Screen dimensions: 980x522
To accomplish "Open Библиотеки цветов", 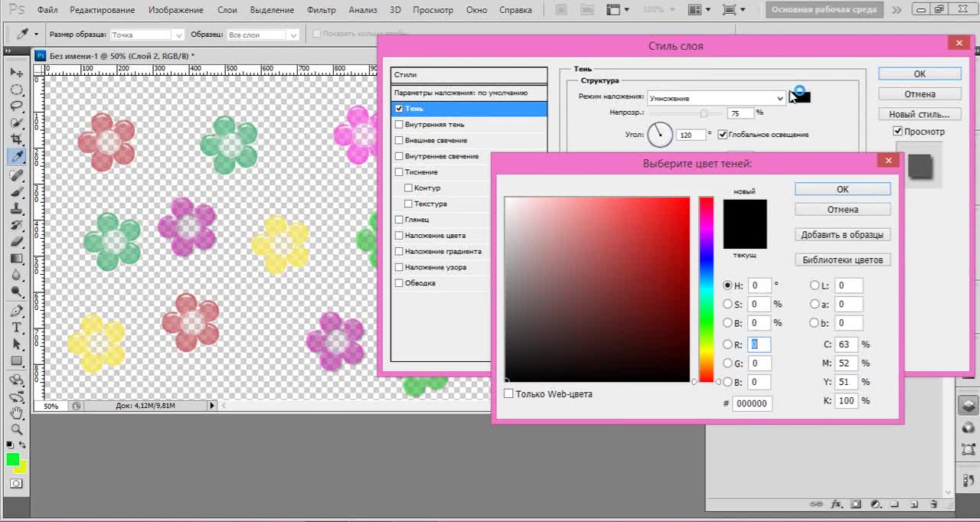I will click(842, 259).
